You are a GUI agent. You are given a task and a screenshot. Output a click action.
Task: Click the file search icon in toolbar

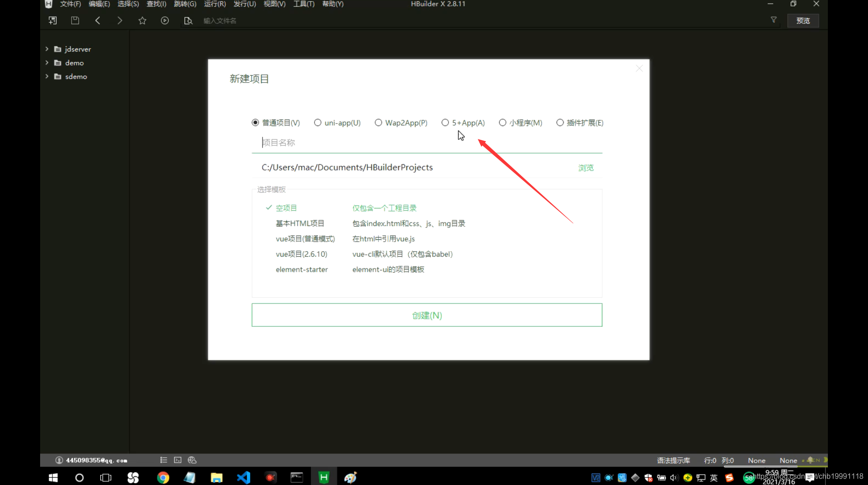188,21
